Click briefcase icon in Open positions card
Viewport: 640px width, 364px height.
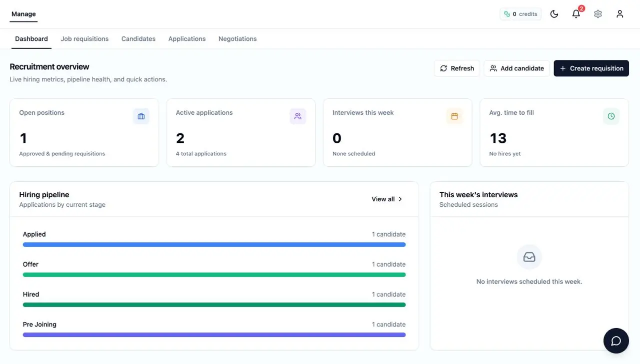(x=141, y=116)
